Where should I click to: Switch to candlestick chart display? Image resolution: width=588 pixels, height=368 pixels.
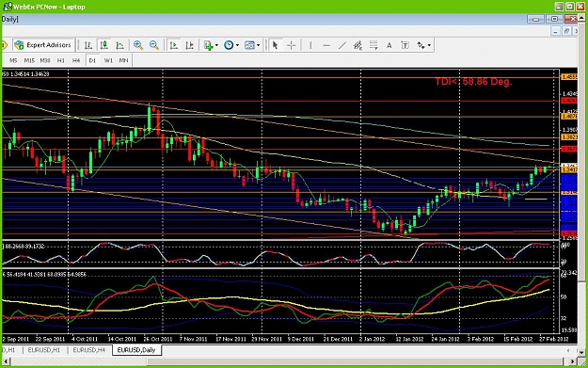[x=103, y=45]
